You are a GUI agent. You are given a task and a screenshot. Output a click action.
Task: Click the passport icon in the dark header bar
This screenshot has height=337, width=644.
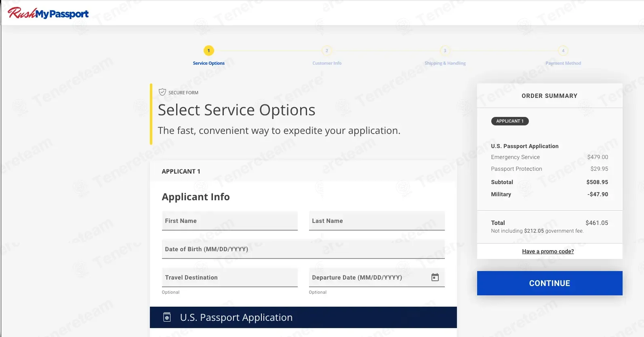[x=167, y=317]
